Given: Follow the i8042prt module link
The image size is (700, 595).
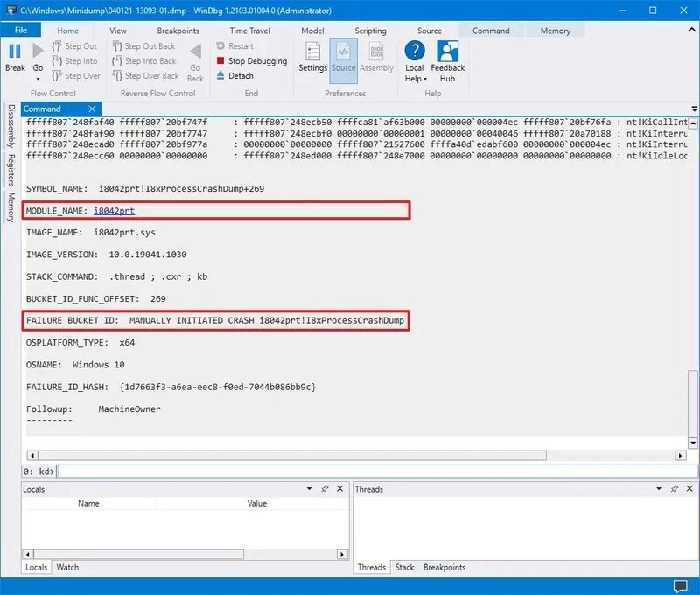Looking at the screenshot, I should pyautogui.click(x=114, y=211).
